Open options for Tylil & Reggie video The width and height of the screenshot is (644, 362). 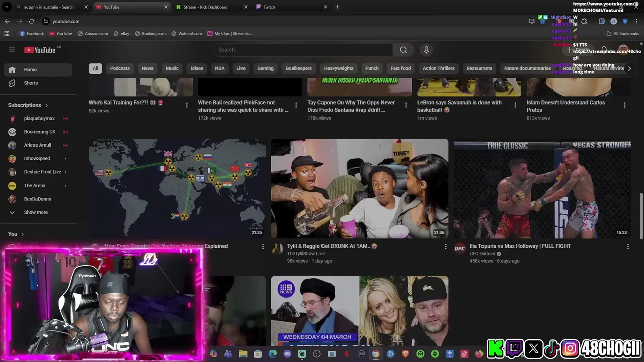tap(445, 246)
